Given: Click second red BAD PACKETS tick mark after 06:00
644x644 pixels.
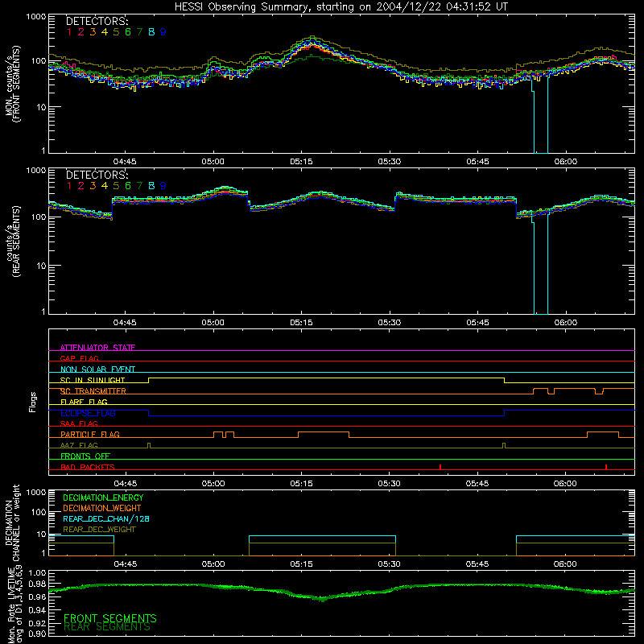Looking at the screenshot, I should point(606,467).
